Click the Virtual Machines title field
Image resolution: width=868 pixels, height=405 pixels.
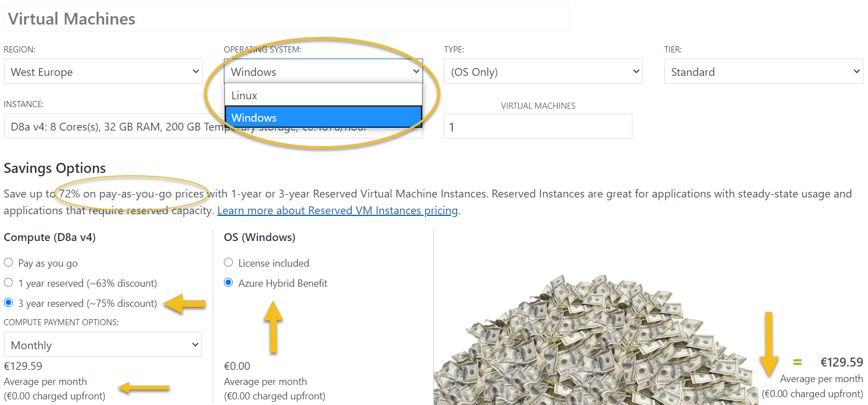(286, 18)
